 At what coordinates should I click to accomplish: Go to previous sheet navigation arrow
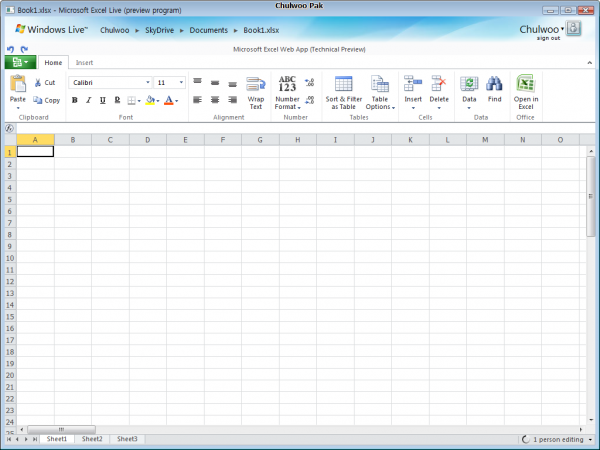pos(17,439)
